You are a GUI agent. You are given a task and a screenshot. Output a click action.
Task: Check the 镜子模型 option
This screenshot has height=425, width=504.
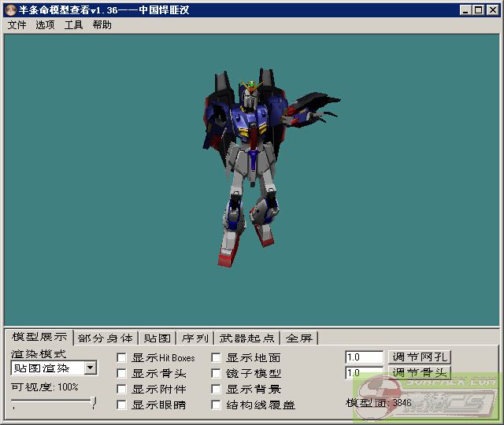pos(217,374)
